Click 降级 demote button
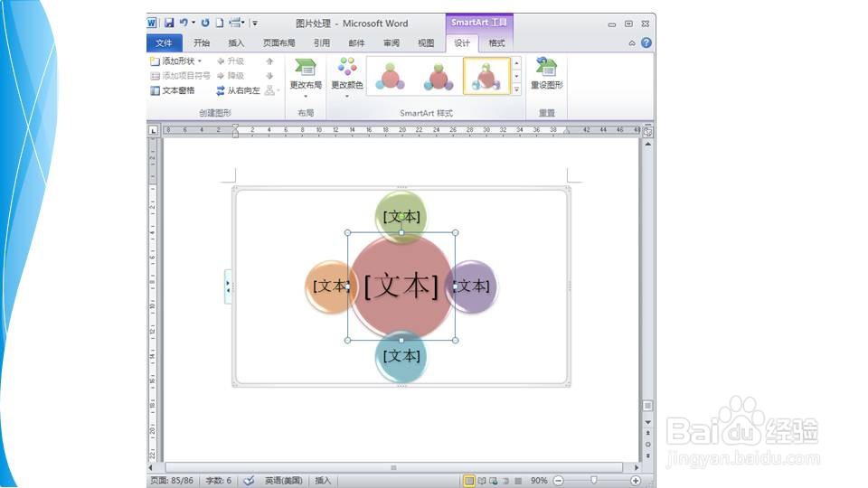Viewport: 868px width, 488px height. coord(231,75)
